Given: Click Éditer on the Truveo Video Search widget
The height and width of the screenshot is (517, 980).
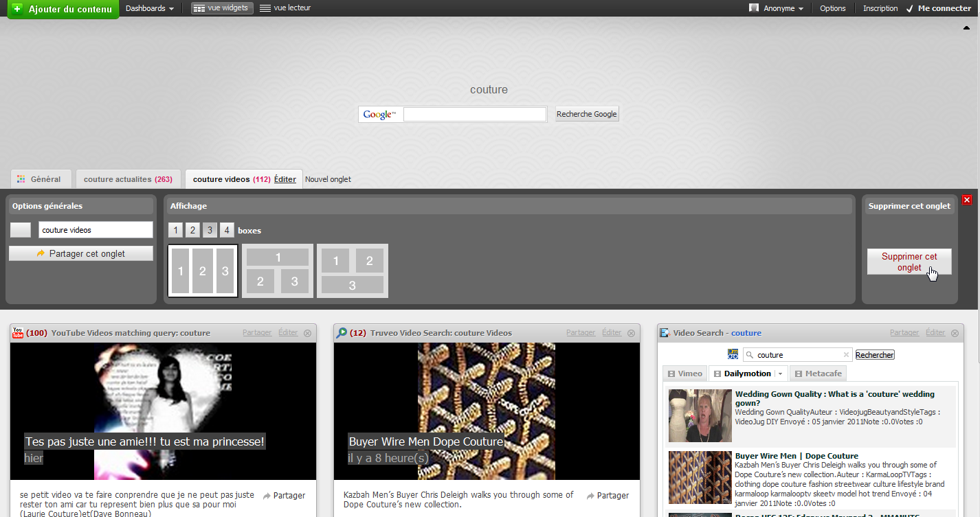Looking at the screenshot, I should [x=612, y=332].
